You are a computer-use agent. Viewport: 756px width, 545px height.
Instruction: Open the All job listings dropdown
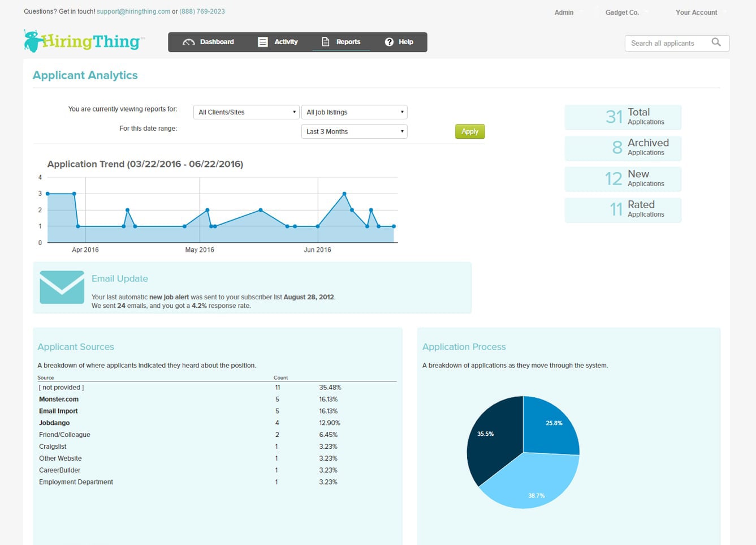[x=354, y=112]
